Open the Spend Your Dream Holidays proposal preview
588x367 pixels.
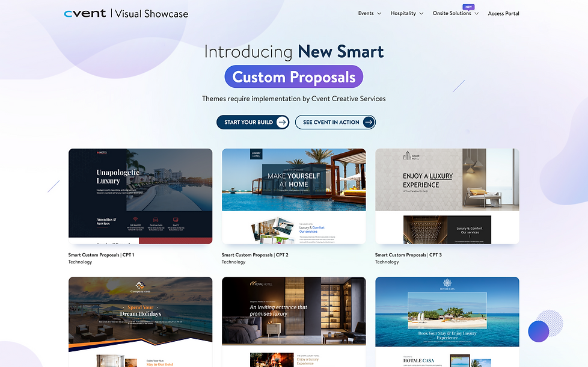pyautogui.click(x=140, y=319)
